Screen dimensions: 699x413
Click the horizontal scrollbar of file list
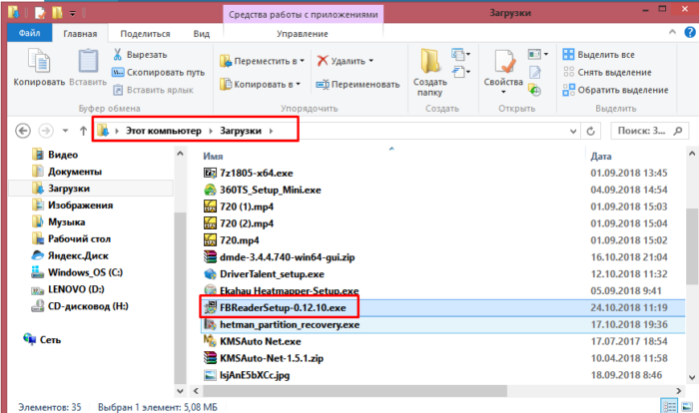(x=355, y=391)
